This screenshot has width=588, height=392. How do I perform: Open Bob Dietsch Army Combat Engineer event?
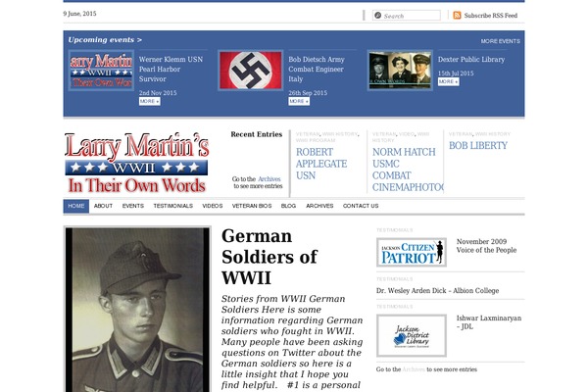(317, 69)
